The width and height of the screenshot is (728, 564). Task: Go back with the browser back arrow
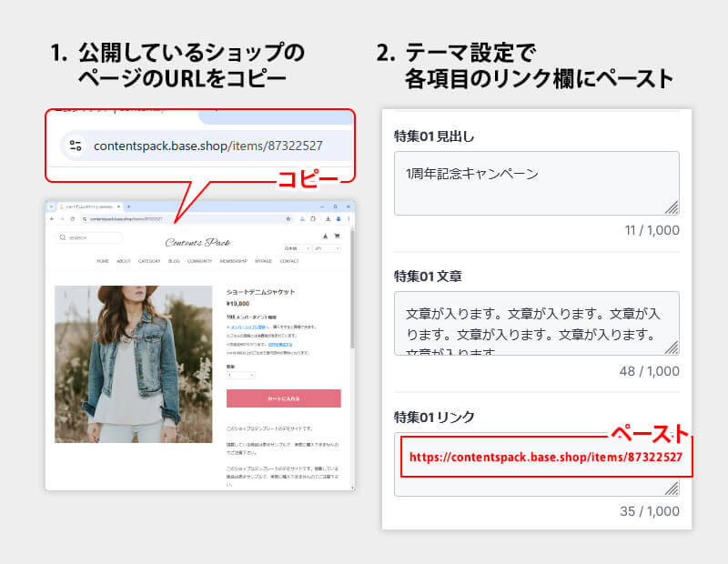[x=52, y=218]
